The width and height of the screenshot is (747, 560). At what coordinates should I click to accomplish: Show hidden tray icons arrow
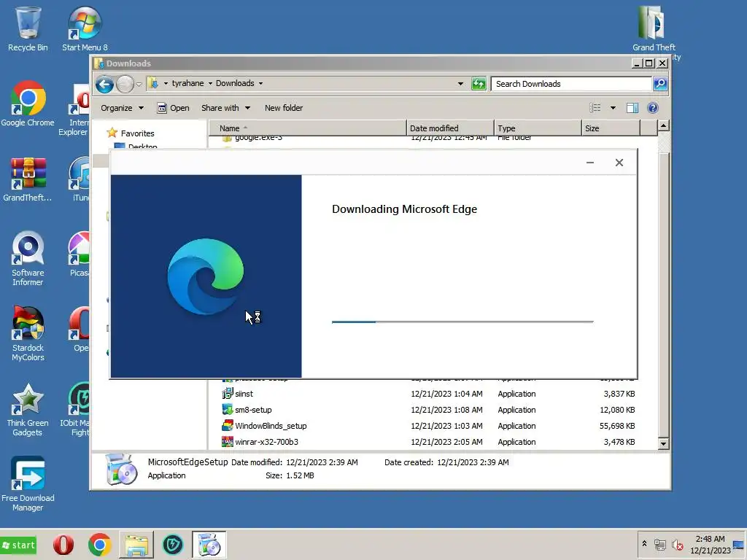tap(644, 544)
